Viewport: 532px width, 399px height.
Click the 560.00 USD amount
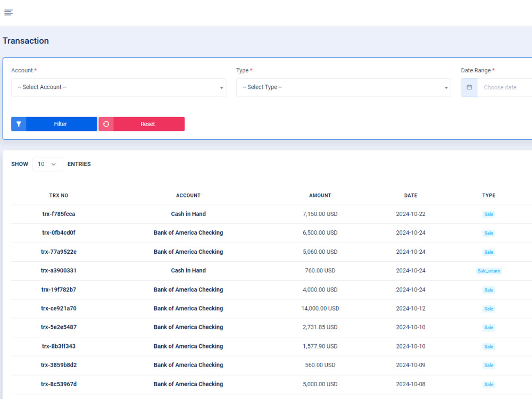(x=320, y=365)
